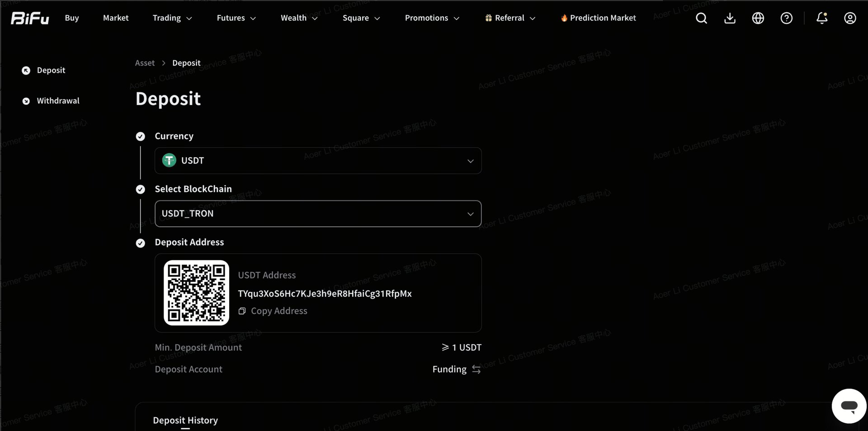Click the Select BlockChain step checkmark
Viewport: 868px width, 431px height.
click(x=141, y=189)
